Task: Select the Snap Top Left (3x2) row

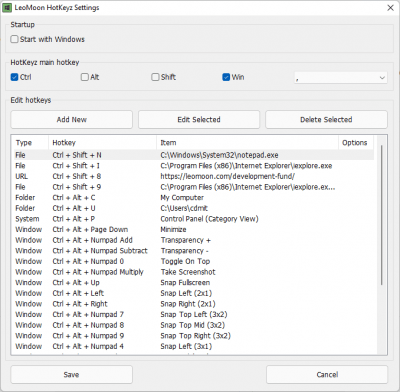Action: click(x=193, y=315)
